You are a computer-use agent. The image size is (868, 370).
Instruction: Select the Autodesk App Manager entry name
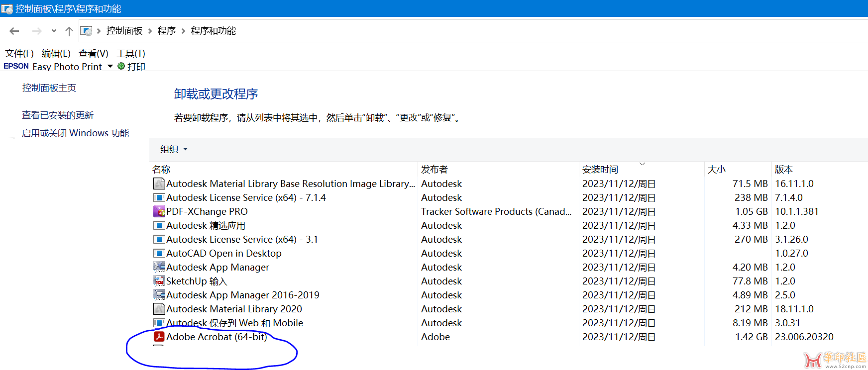click(217, 267)
